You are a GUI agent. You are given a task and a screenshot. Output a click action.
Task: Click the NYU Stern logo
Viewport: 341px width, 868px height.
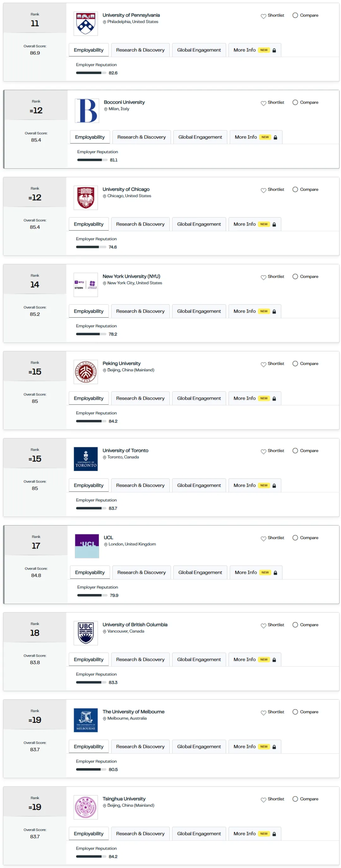pyautogui.click(x=86, y=285)
